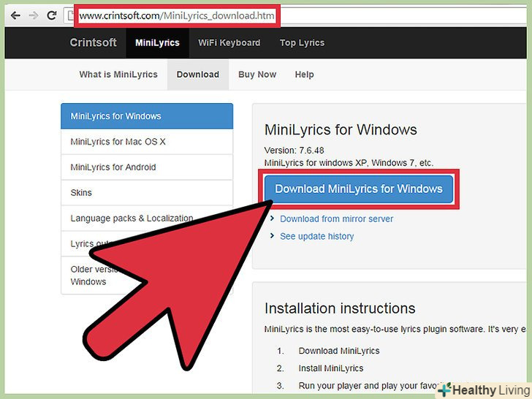Select MiniLyrics for Android in sidebar

[147, 167]
